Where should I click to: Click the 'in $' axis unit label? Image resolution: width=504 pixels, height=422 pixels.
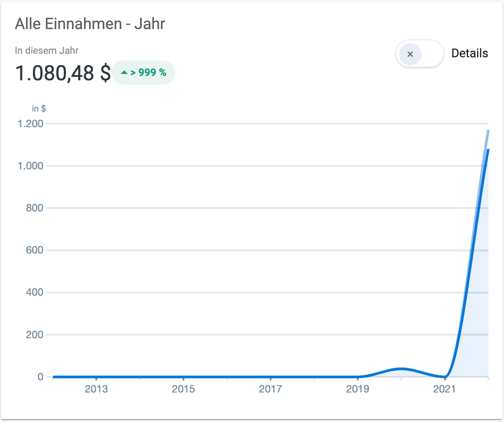(39, 109)
